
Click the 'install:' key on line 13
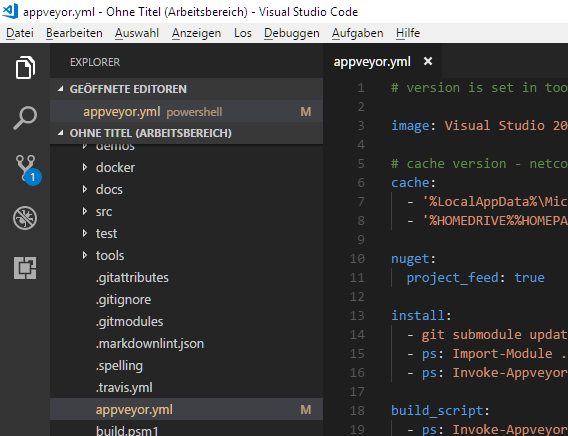click(421, 315)
